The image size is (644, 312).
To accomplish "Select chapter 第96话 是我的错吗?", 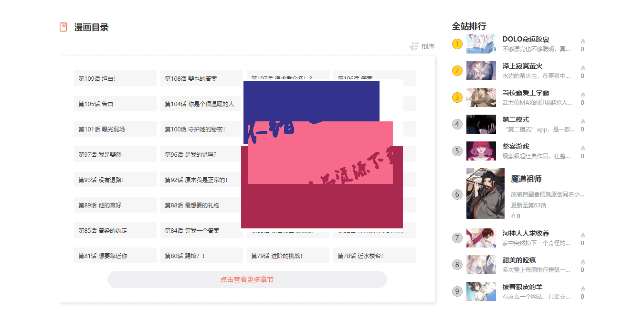I will [201, 154].
